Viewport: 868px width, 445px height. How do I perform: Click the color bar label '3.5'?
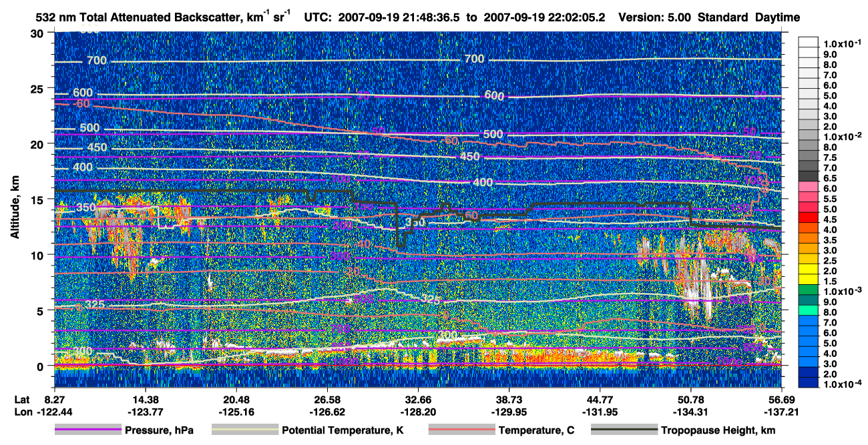click(831, 240)
